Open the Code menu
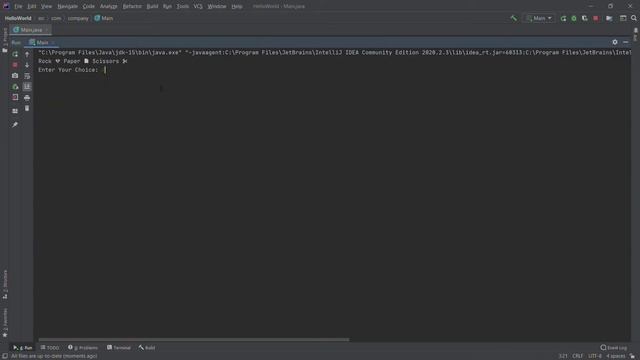 coord(89,7)
